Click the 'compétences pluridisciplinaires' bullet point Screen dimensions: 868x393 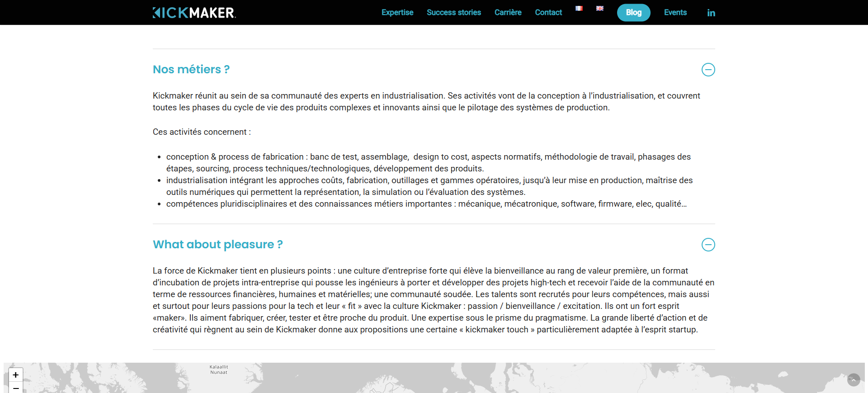coord(426,204)
